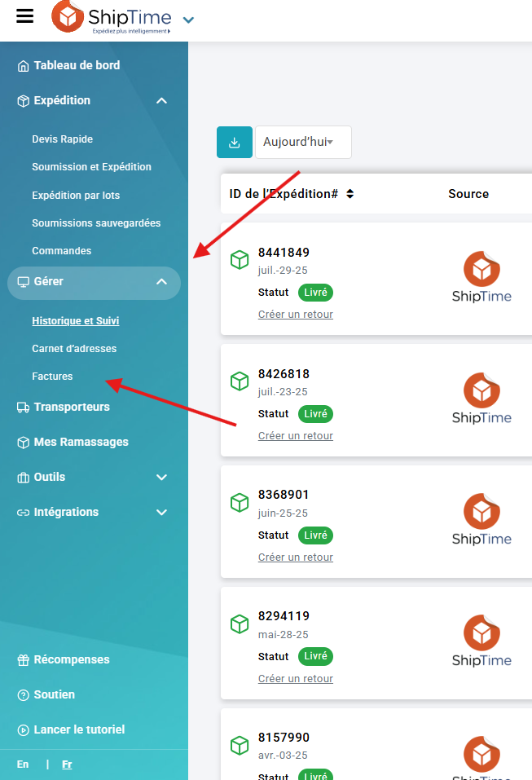Viewport: 532px width, 780px height.
Task: Click the help icon beside Soutien
Action: (23, 695)
